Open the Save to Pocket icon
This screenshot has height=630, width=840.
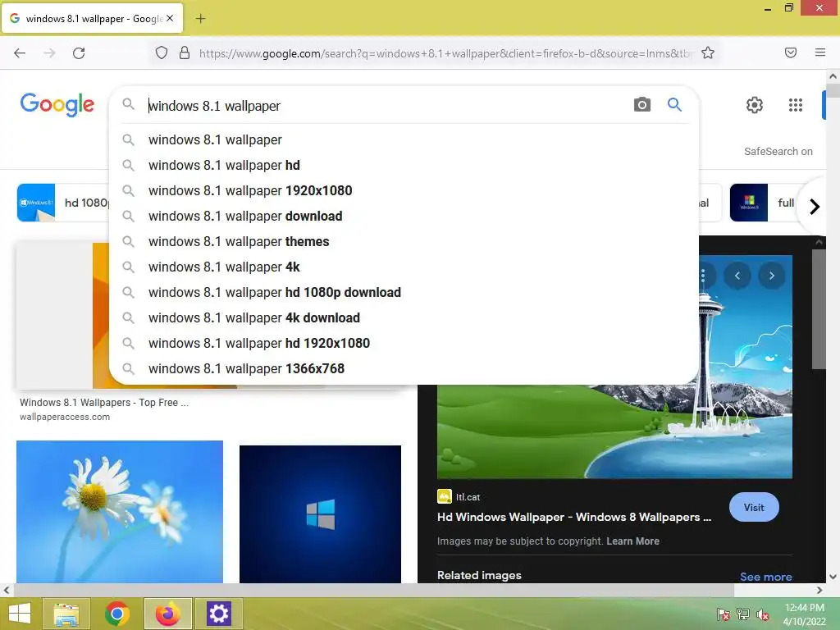(791, 52)
